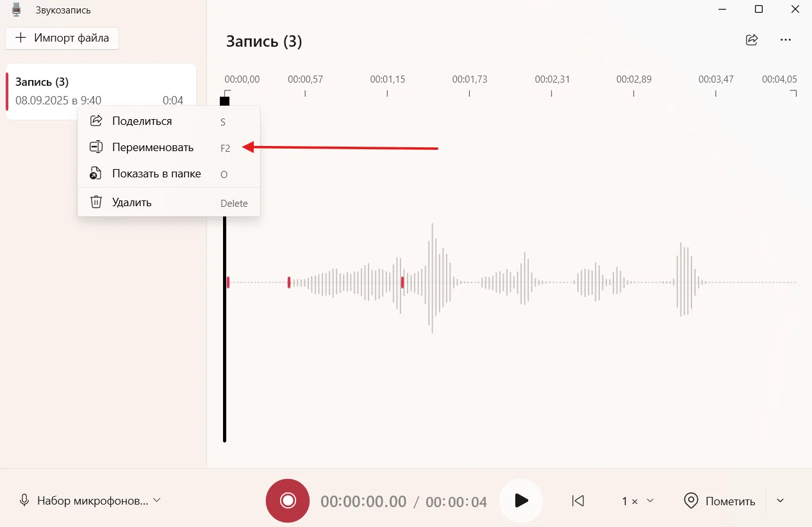Click the trash icon next to Удалить
812x527 pixels.
95,202
